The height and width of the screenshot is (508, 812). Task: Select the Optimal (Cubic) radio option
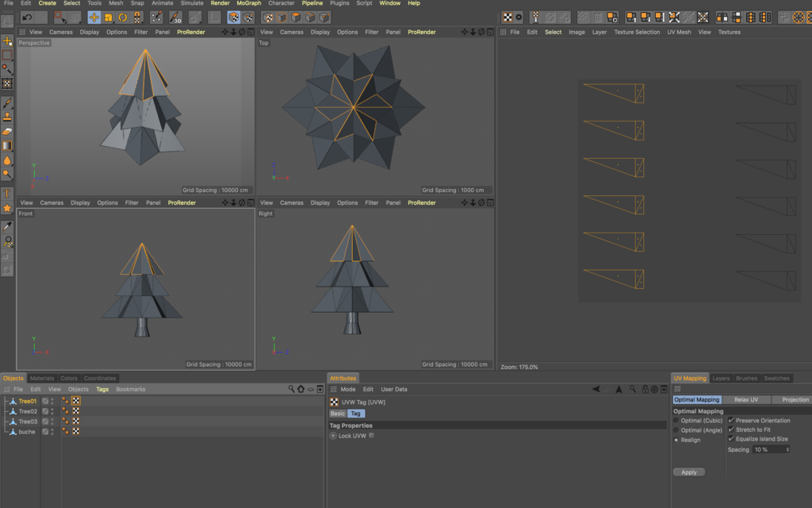(x=676, y=421)
